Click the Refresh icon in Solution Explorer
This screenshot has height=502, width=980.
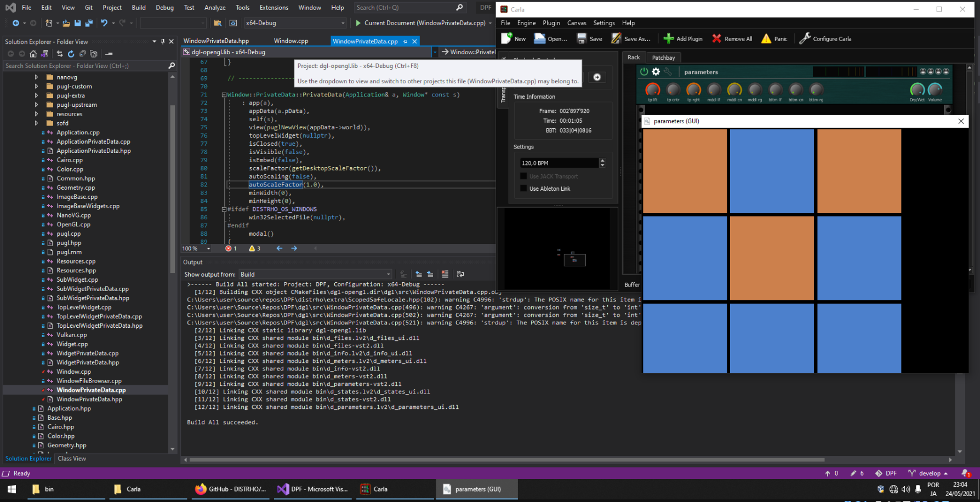pyautogui.click(x=71, y=54)
